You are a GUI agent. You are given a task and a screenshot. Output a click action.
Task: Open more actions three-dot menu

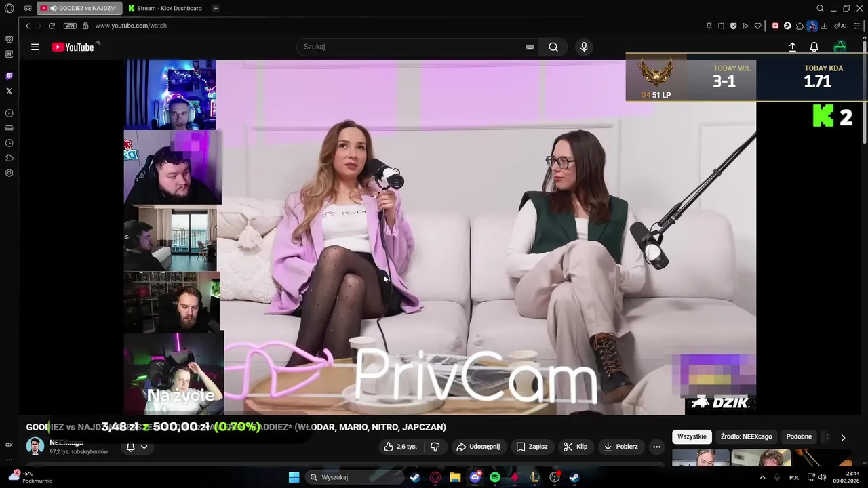point(656,447)
